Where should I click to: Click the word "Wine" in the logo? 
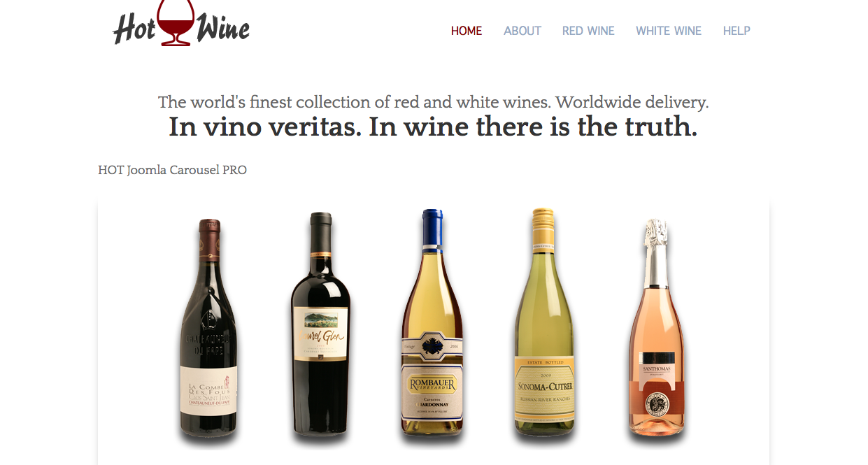223,28
